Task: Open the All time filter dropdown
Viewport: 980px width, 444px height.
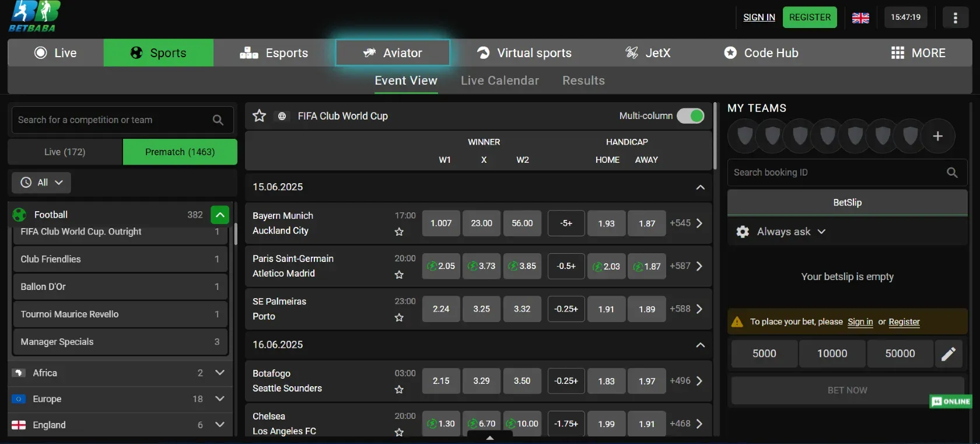Action: click(41, 183)
